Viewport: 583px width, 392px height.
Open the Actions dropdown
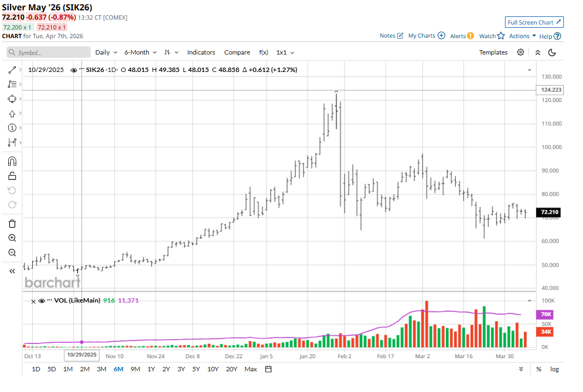point(522,36)
